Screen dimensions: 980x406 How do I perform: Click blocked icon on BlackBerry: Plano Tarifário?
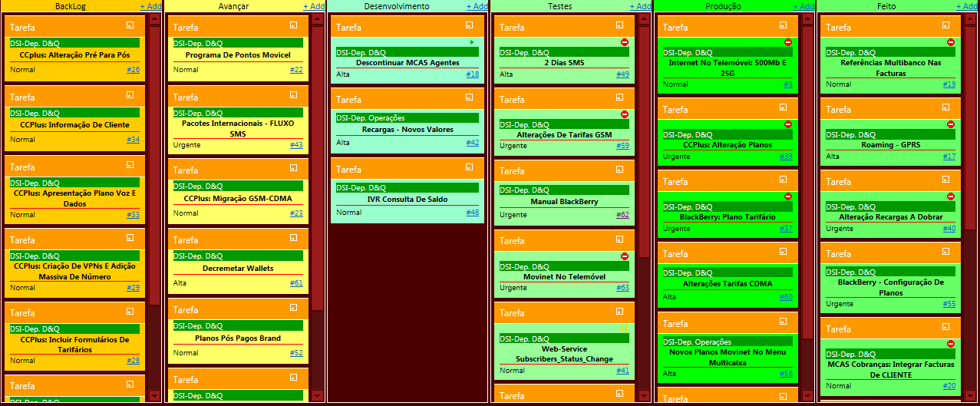coord(788,196)
